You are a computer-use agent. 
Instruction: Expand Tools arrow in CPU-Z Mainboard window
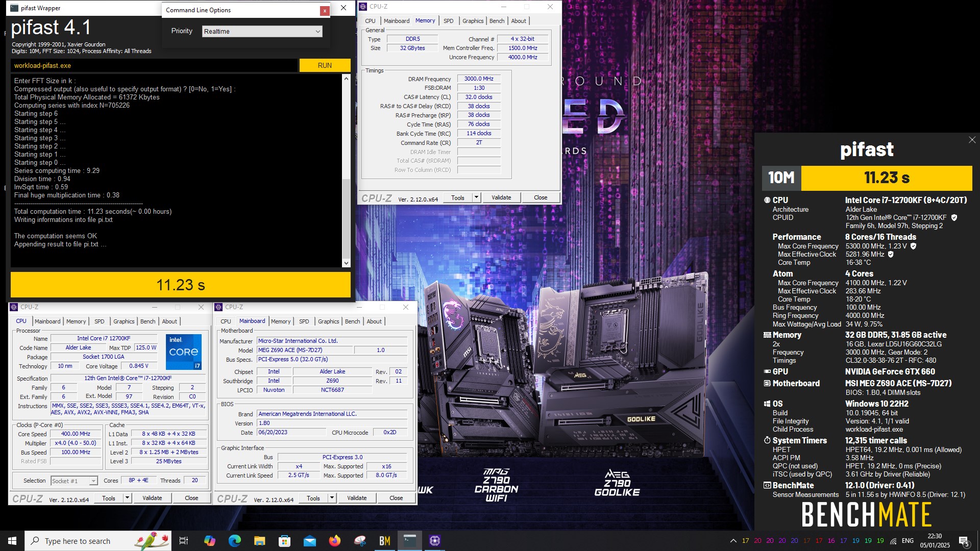tap(332, 498)
